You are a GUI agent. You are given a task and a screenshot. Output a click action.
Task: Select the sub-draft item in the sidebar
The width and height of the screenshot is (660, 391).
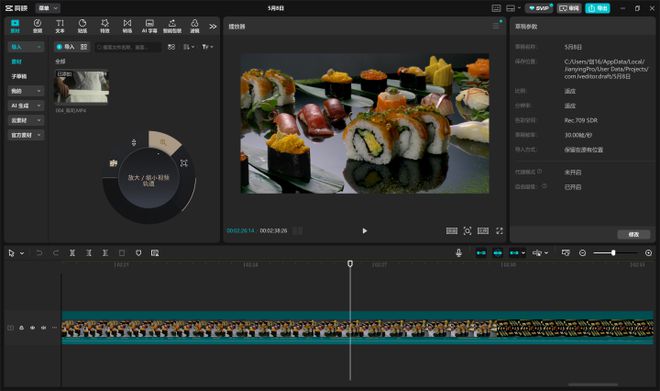(x=19, y=76)
